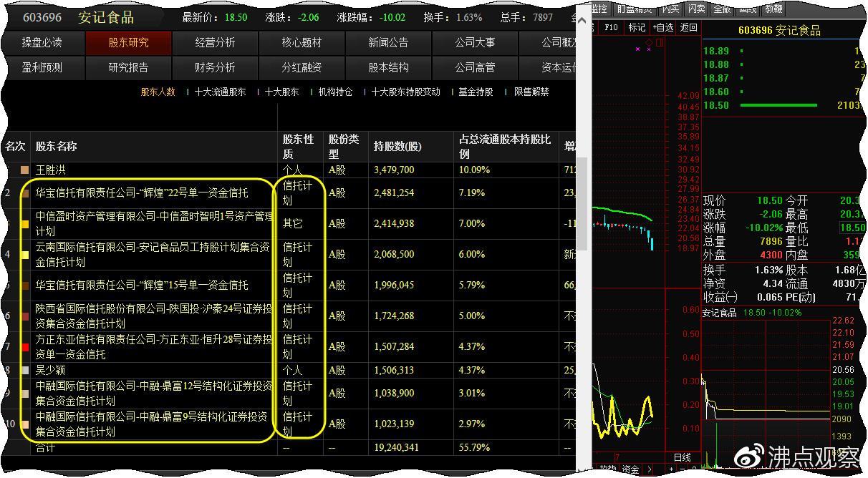
Task: Click the square panel icon above the chart
Action: (660, 42)
